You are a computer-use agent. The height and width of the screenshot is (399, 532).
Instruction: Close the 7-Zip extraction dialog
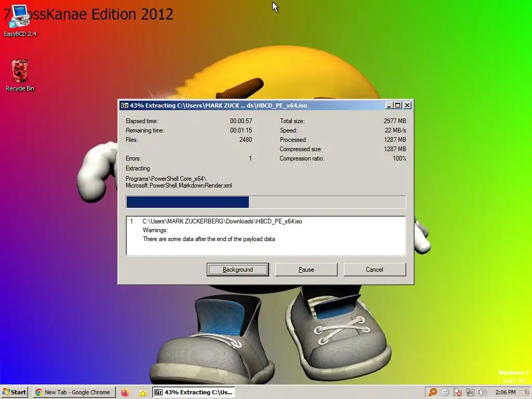tap(407, 105)
